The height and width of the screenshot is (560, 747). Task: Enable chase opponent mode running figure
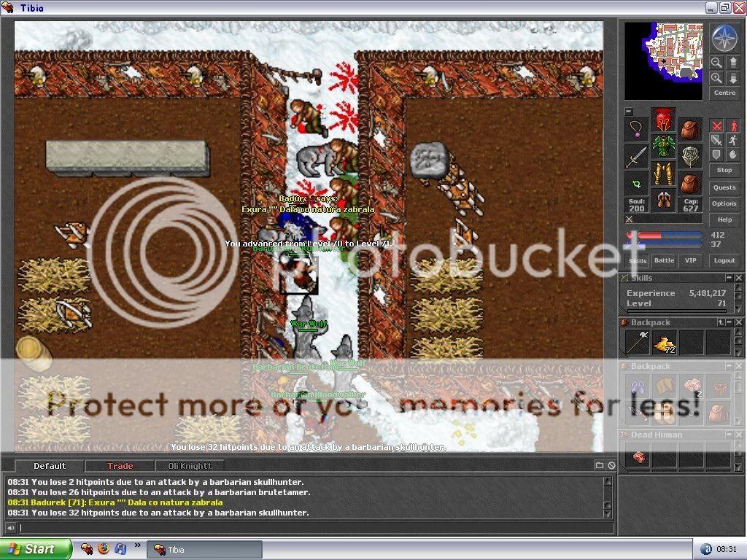click(732, 140)
